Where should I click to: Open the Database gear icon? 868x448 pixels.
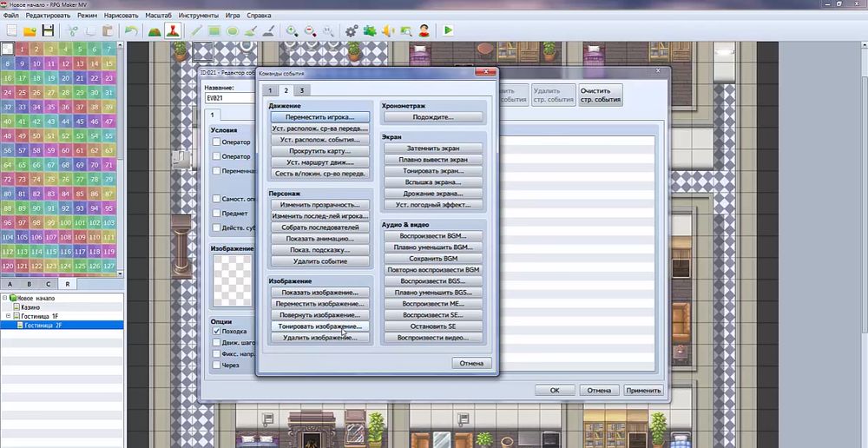click(x=351, y=31)
